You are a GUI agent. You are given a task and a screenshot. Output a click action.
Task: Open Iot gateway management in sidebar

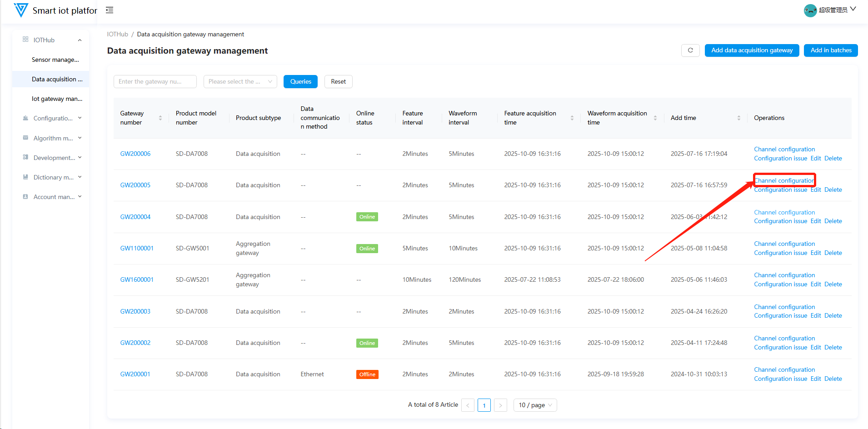[x=57, y=99]
